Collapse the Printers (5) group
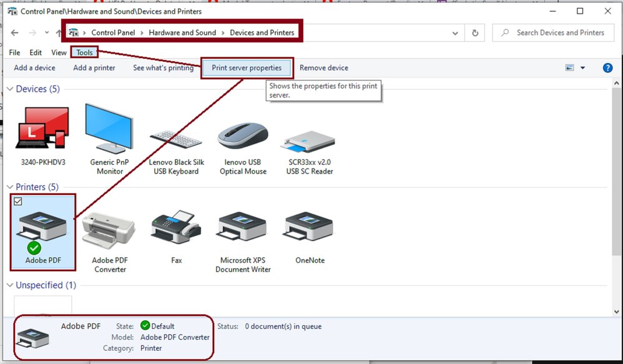Image resolution: width=623 pixels, height=364 pixels. coord(10,187)
